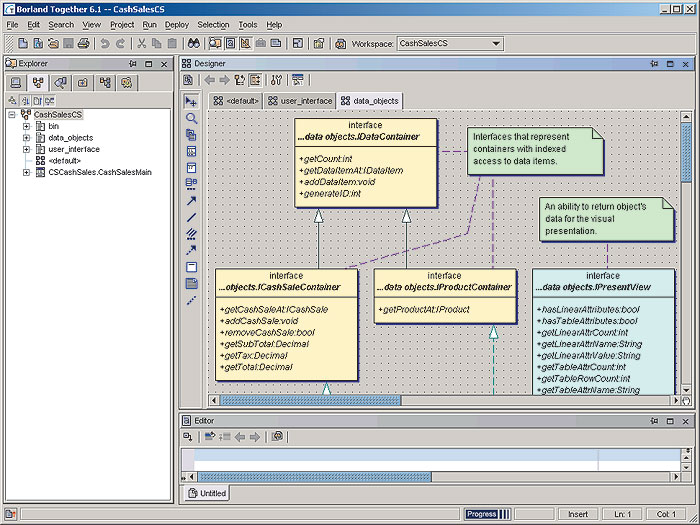Expand the bin tree node
This screenshot has width=700, height=525.
(26, 126)
